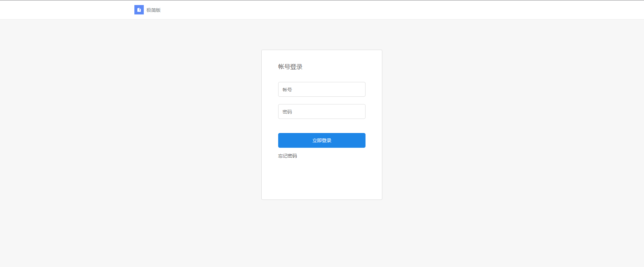Click the space between password field and login button
Image resolution: width=644 pixels, height=267 pixels.
point(321,126)
